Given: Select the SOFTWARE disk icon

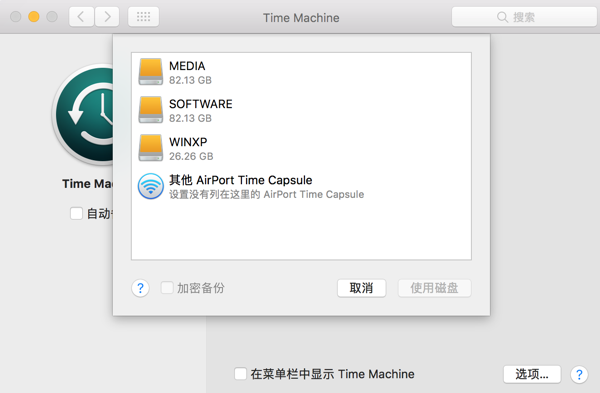Looking at the screenshot, I should point(150,110).
